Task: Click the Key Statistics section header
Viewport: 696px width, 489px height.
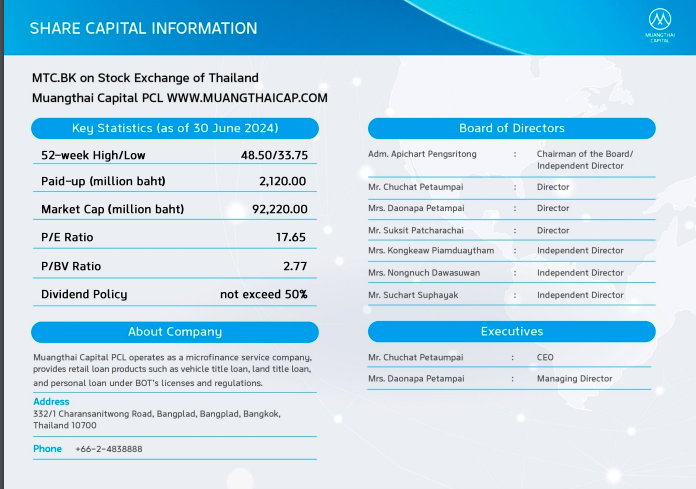Action: pyautogui.click(x=175, y=128)
